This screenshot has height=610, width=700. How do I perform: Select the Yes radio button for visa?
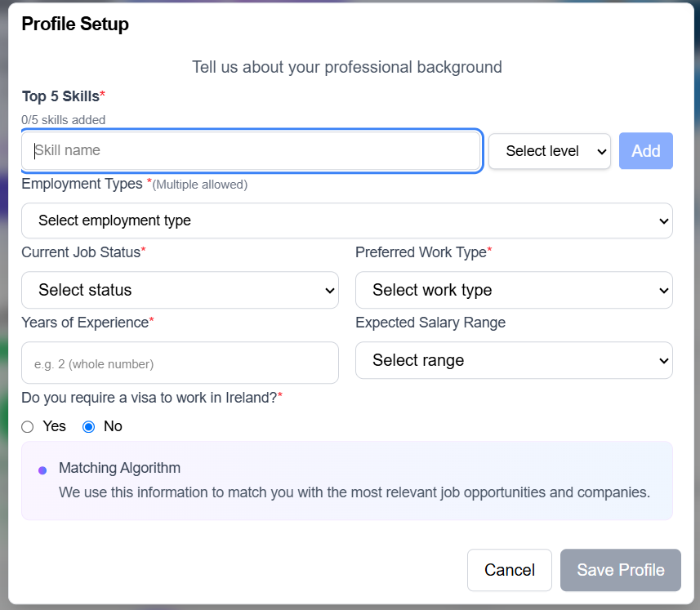(28, 426)
